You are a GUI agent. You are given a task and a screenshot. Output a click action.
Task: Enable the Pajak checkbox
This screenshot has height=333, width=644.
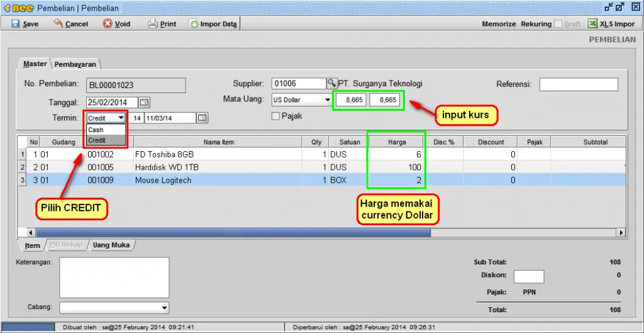tap(275, 116)
